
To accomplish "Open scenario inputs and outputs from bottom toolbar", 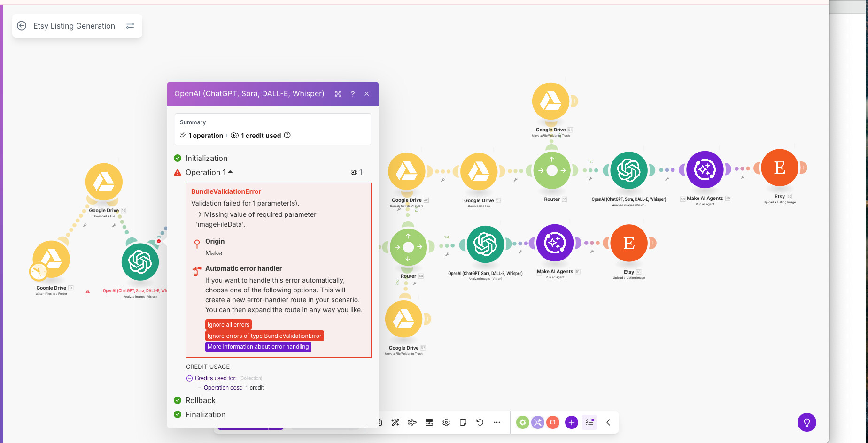I will 429,422.
